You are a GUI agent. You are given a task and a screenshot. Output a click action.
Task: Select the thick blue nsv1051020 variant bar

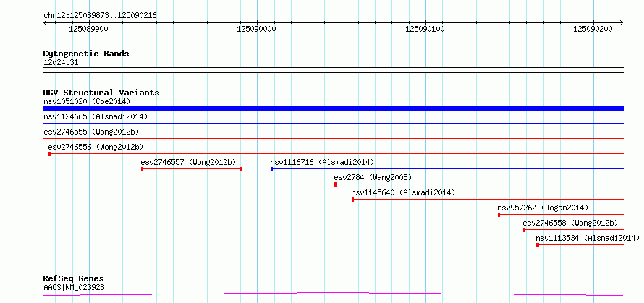tap(333, 108)
